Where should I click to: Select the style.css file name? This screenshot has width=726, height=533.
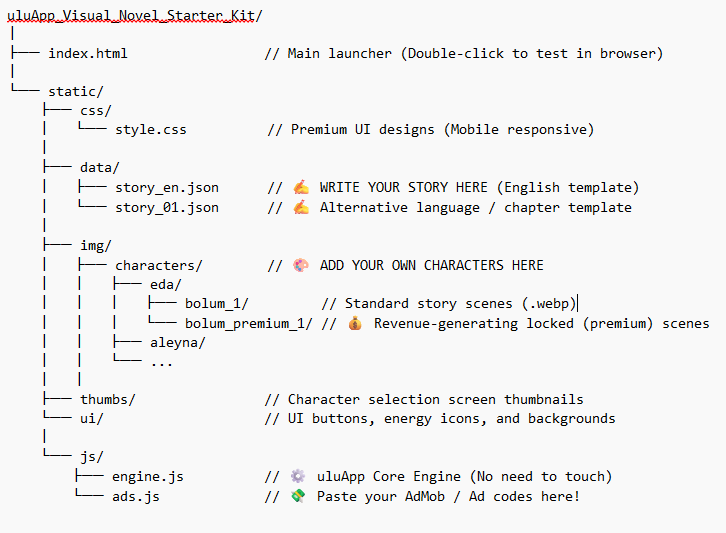pos(150,130)
